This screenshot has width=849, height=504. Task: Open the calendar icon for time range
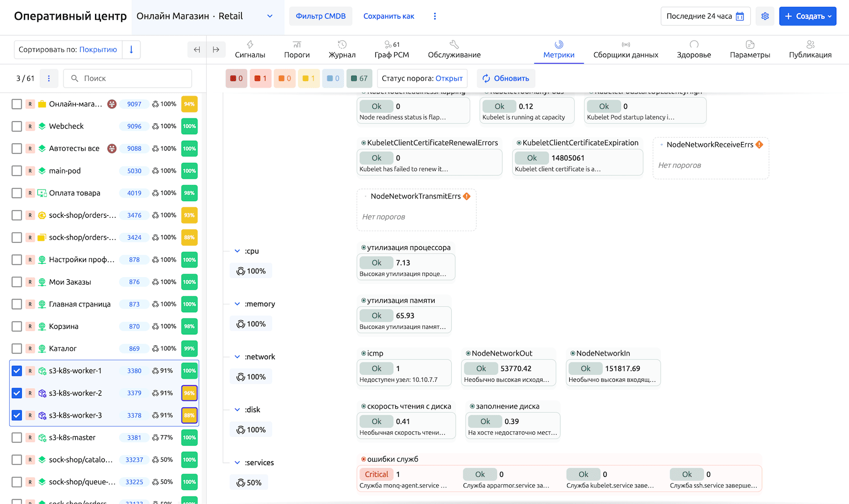click(740, 17)
